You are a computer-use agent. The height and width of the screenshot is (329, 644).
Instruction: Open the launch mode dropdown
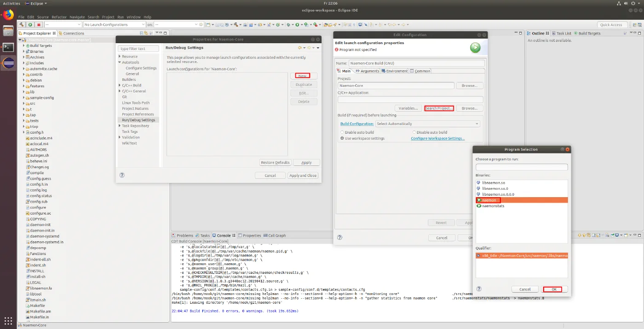(63, 24)
